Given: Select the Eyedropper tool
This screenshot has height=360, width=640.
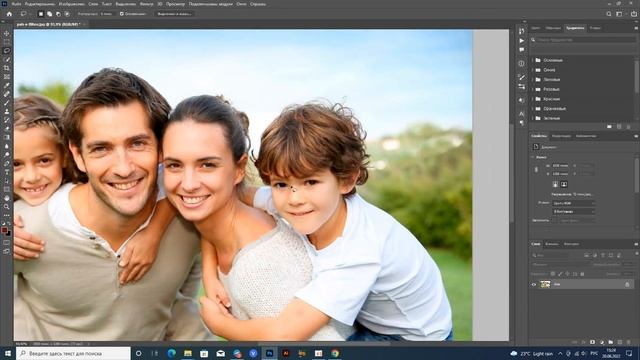Looking at the screenshot, I should coord(7,85).
